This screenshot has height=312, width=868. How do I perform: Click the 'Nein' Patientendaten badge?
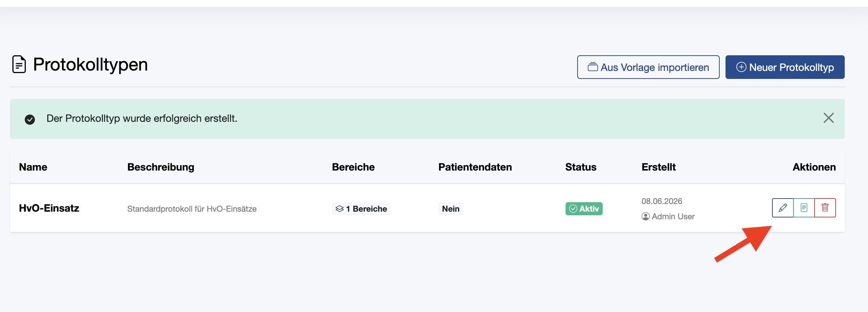click(451, 209)
